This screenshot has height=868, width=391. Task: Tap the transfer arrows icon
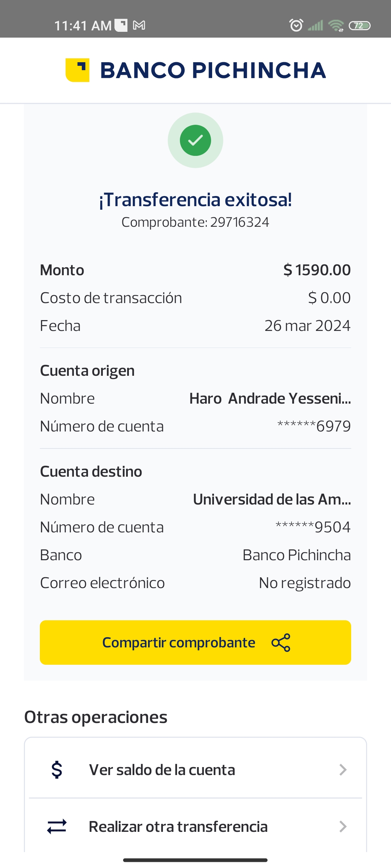coord(57,826)
